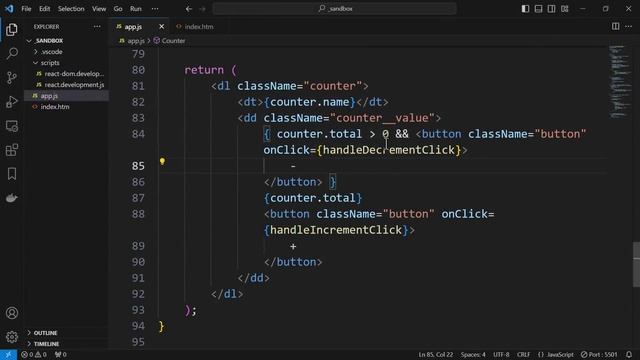Open the additional menus ellipsis in menu bar

[155, 9]
